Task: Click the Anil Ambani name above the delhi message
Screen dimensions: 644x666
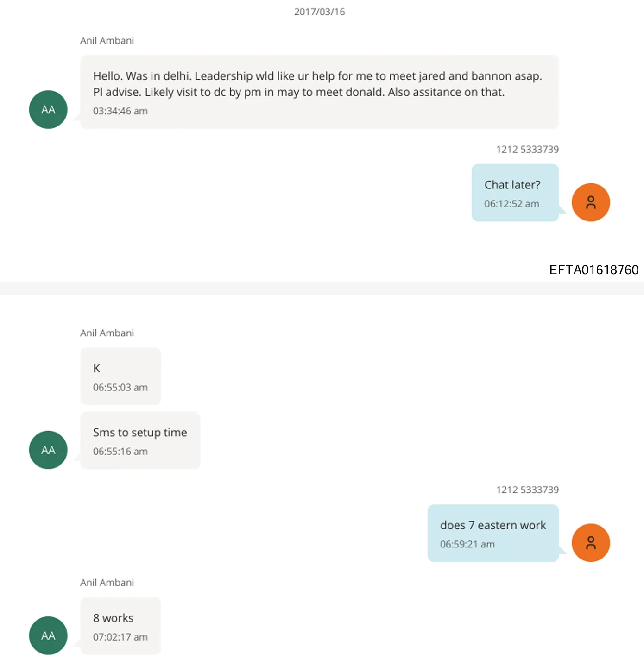Action: point(107,41)
